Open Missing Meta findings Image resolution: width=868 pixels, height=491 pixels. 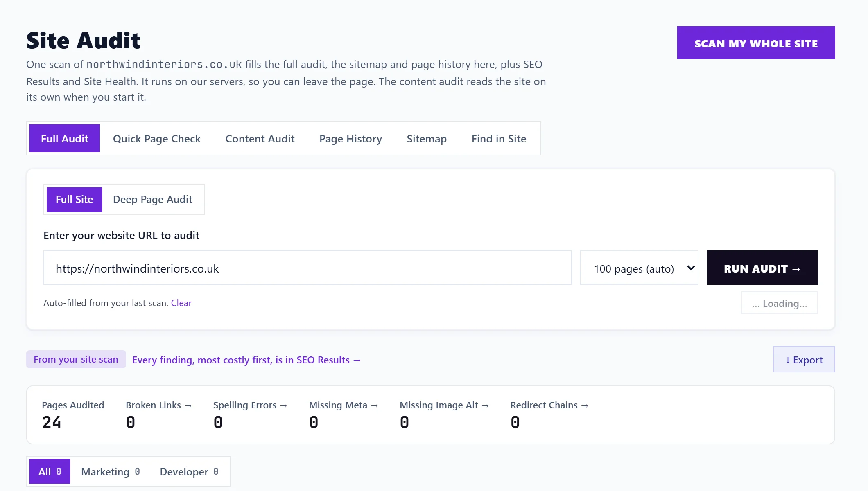[343, 405]
